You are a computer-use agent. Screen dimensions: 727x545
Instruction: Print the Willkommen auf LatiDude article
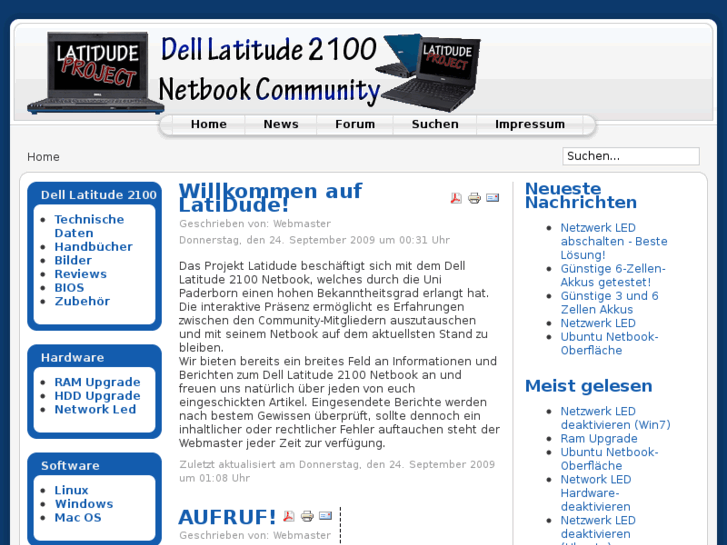pyautogui.click(x=474, y=198)
